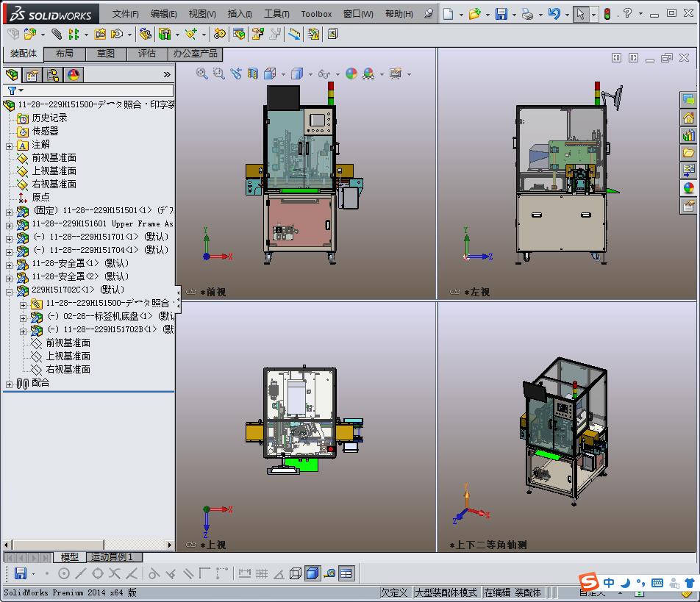
Task: Switch to the 草图 tab
Action: [106, 54]
